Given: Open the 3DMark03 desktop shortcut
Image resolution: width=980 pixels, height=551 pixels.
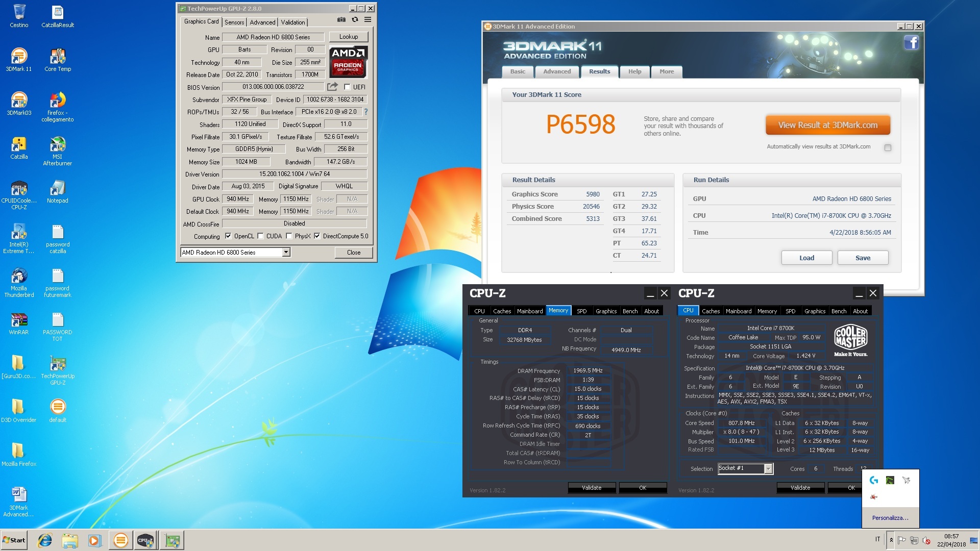Looking at the screenshot, I should tap(19, 103).
